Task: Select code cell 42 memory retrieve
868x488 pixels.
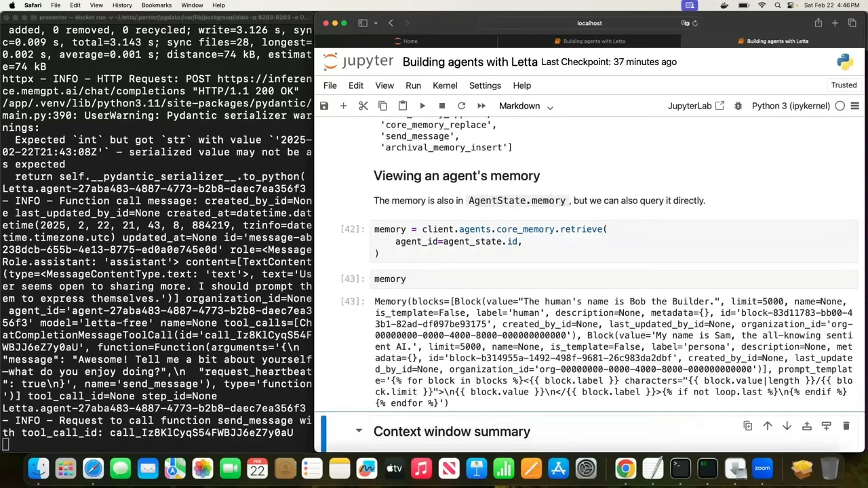Action: coord(615,241)
